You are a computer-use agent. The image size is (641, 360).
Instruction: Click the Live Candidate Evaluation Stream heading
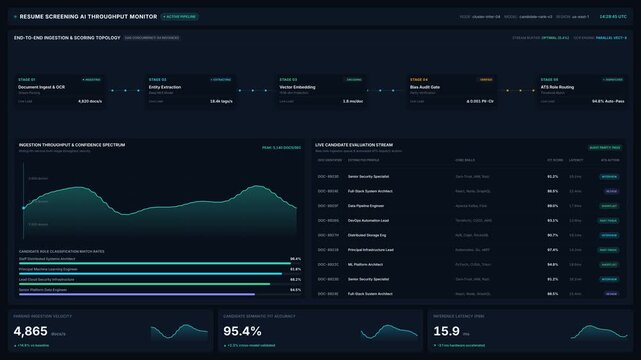click(x=354, y=145)
